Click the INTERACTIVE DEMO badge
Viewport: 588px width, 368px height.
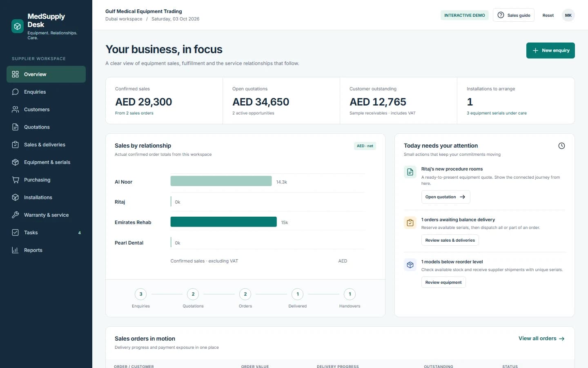click(465, 16)
